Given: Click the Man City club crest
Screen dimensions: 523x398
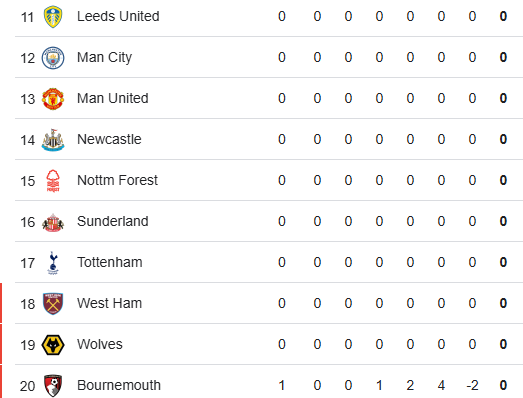Looking at the screenshot, I should coord(53,58).
